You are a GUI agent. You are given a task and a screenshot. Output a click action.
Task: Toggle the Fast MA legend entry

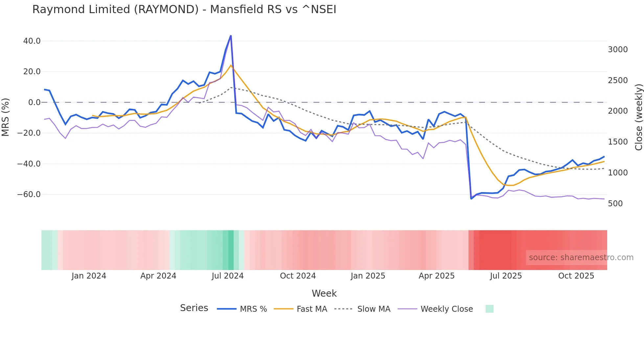(x=300, y=309)
